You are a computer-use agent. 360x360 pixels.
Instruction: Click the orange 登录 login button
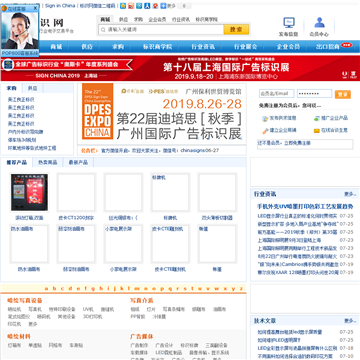(343, 94)
